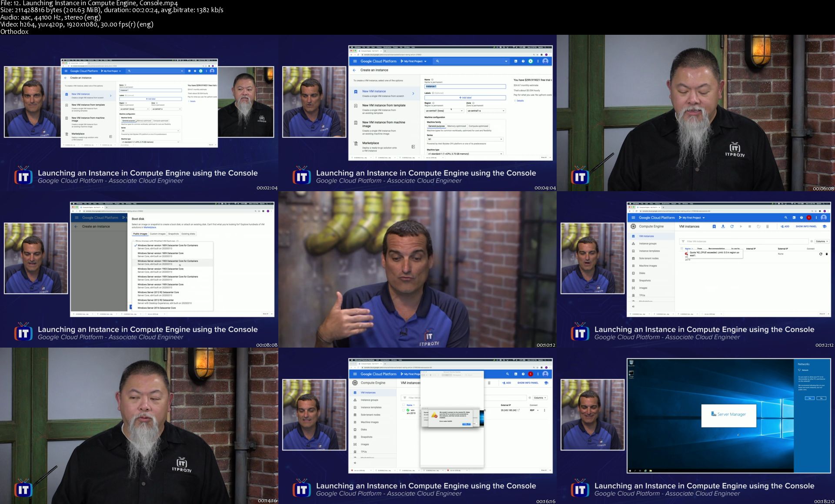This screenshot has width=835, height=504.
Task: In 00:04:04 frame, switch to the Memory-optimized tab
Action: tap(457, 126)
